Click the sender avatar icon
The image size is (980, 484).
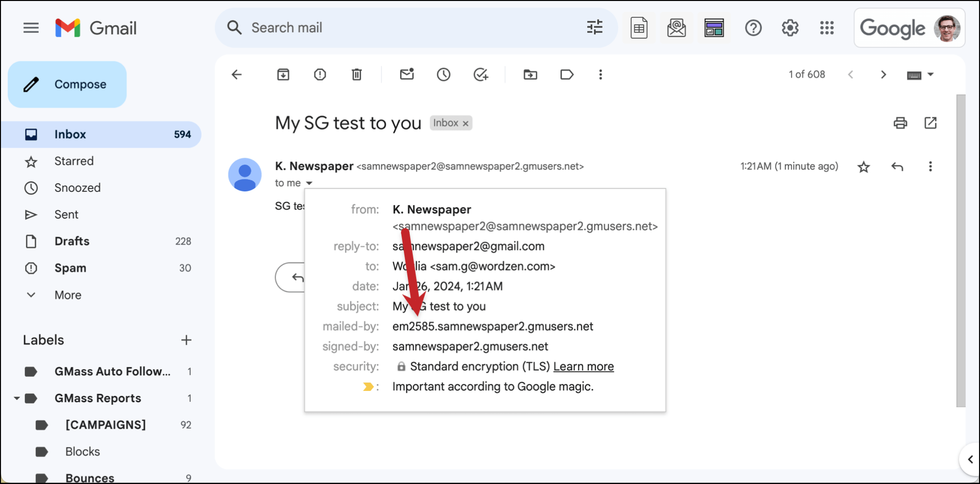(245, 175)
